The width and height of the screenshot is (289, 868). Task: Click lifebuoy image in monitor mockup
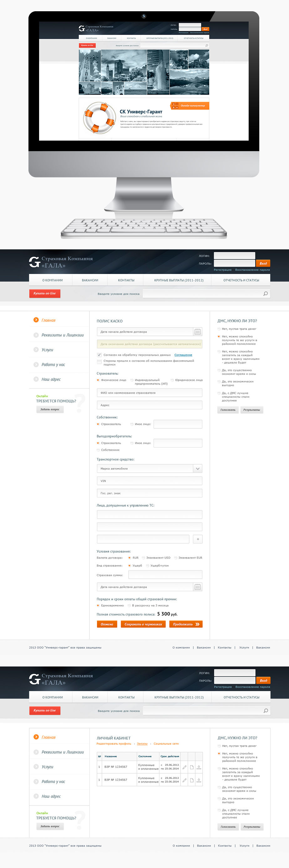point(99,118)
